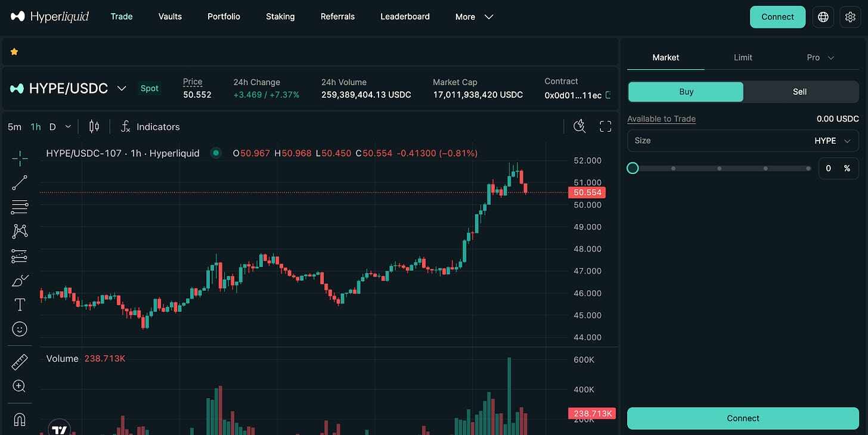The image size is (868, 435).
Task: Select the crosshair cursor tool
Action: tap(19, 158)
